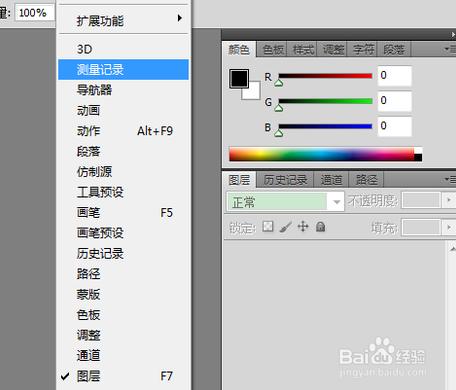Open the 通道 panel tab
The width and height of the screenshot is (456, 390).
tap(331, 180)
